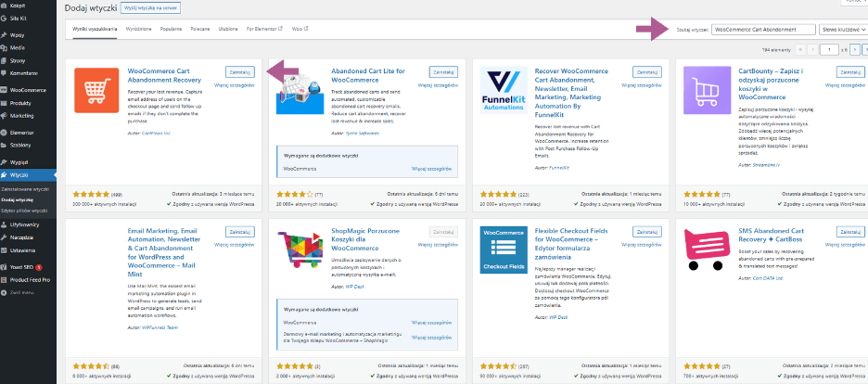
Task: Click the Yoast SEO notification badge
Action: click(x=39, y=267)
